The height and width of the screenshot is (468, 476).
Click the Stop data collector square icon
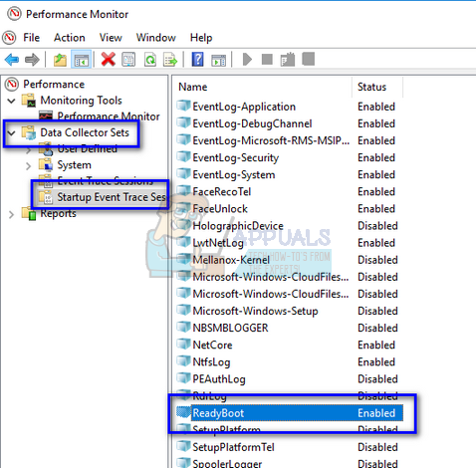pyautogui.click(x=267, y=60)
